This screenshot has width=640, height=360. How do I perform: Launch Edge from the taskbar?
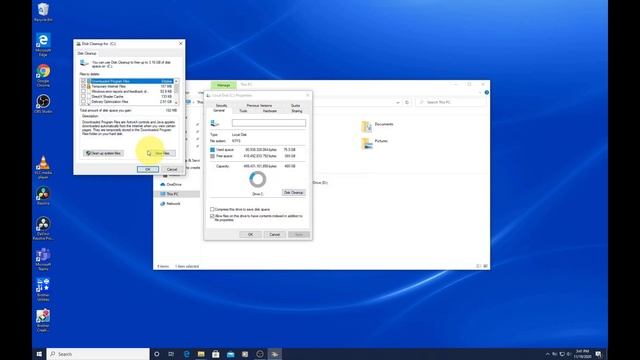coord(187,354)
